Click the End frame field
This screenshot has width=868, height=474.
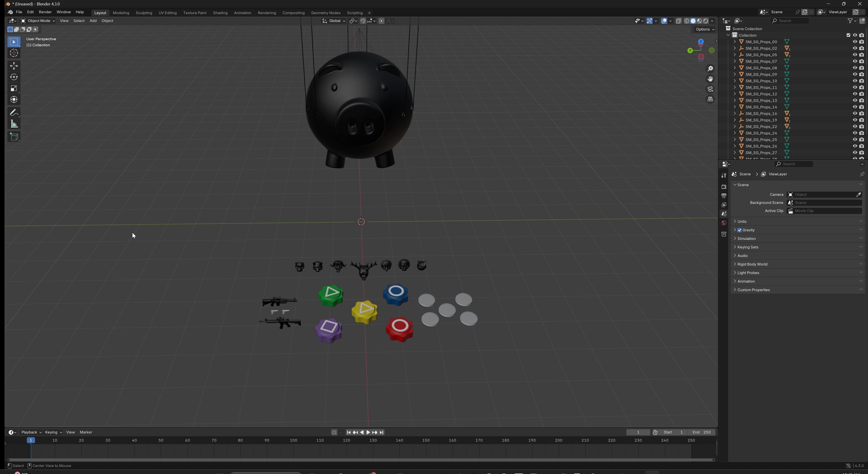pos(702,432)
